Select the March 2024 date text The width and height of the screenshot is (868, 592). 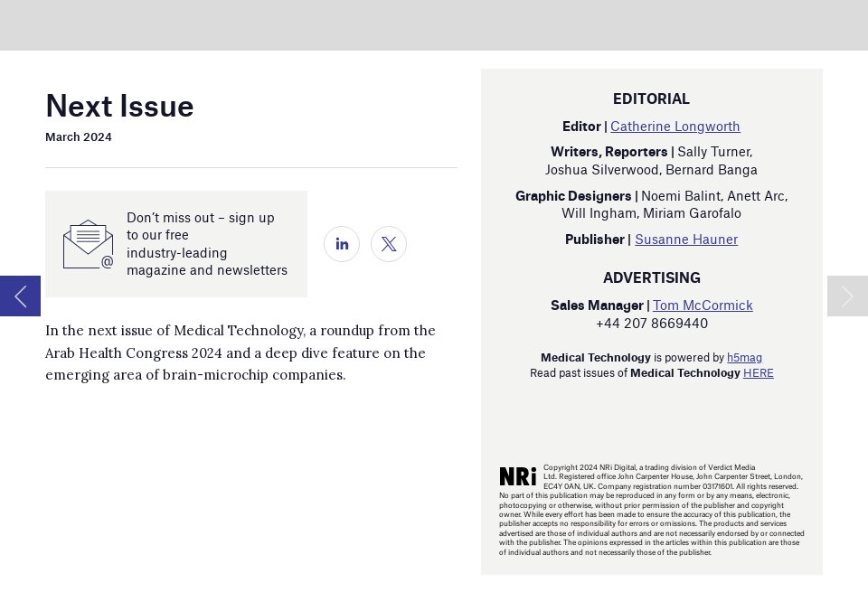pos(79,137)
